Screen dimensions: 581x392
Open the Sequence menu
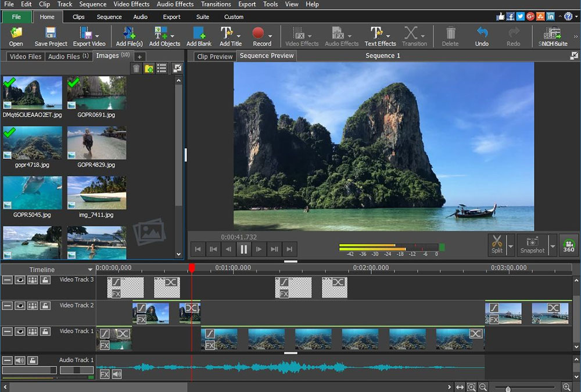(x=92, y=4)
